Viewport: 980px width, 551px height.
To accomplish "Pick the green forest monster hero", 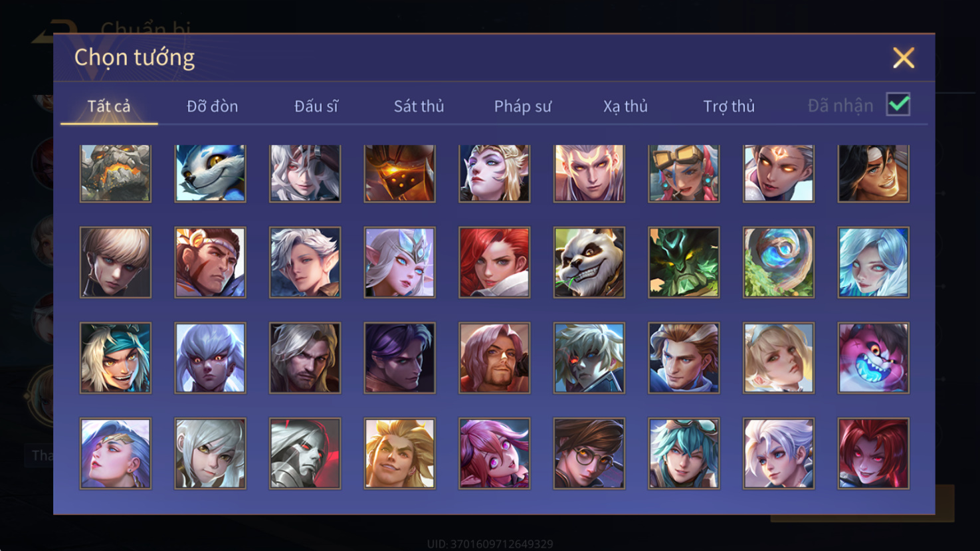I will (x=684, y=263).
